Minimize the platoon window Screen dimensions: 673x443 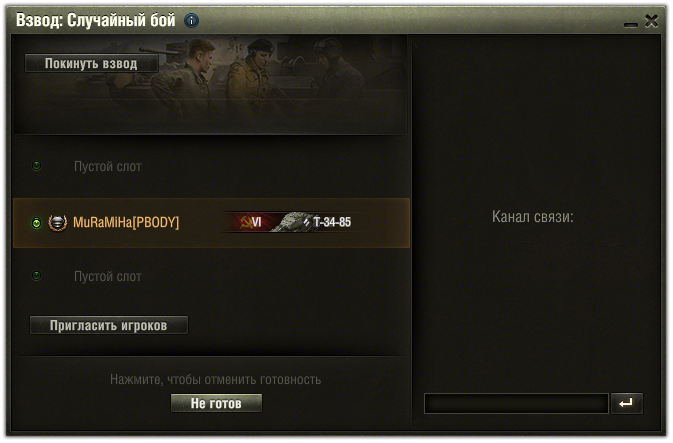tap(631, 24)
